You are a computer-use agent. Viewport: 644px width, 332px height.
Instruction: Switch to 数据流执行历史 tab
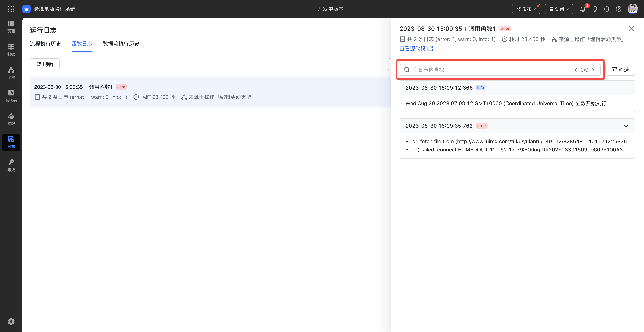(121, 44)
